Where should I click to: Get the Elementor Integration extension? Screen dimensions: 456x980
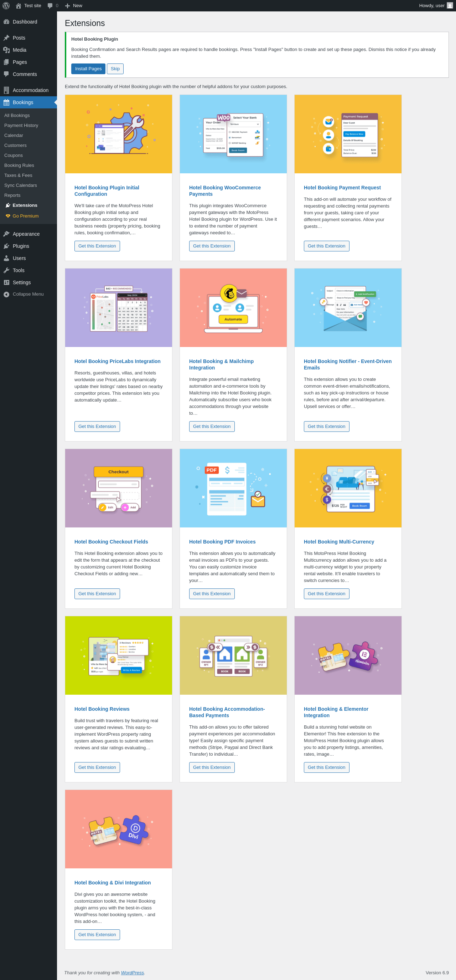[326, 767]
